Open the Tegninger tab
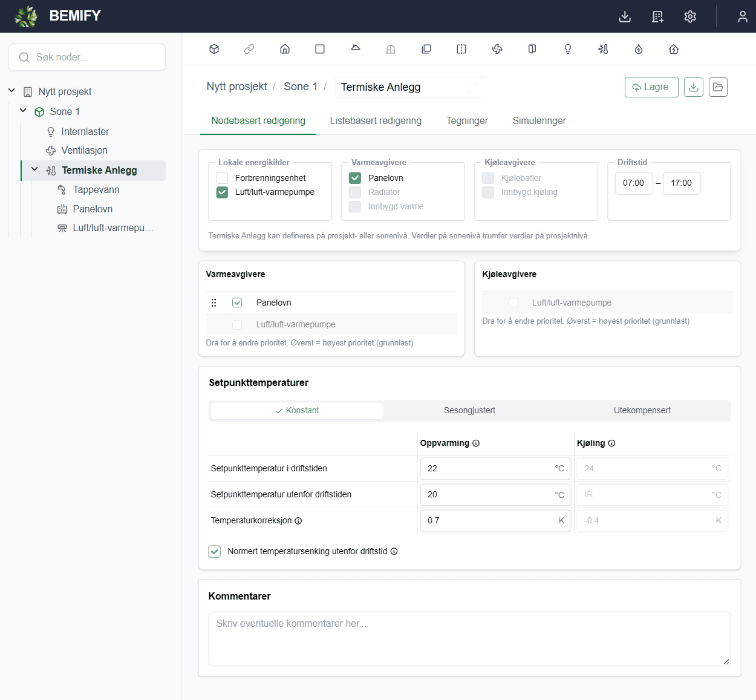The height and width of the screenshot is (700, 756). (467, 120)
